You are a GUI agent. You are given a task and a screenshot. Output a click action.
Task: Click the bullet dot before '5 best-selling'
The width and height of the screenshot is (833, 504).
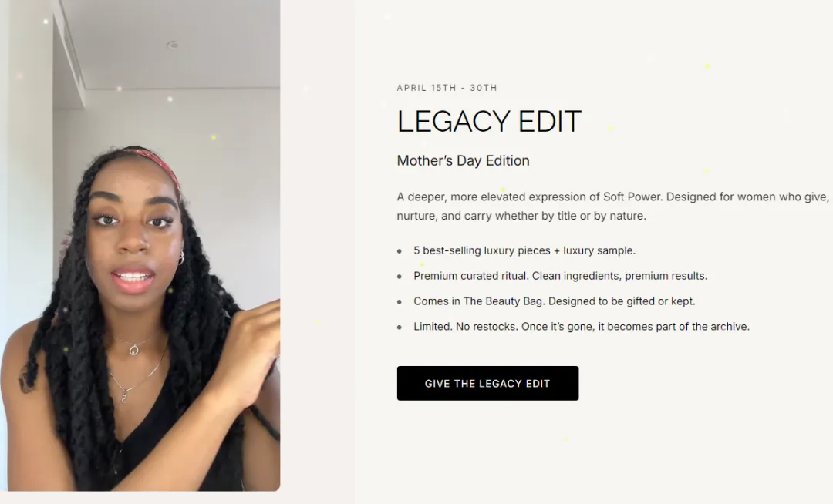pyautogui.click(x=400, y=251)
